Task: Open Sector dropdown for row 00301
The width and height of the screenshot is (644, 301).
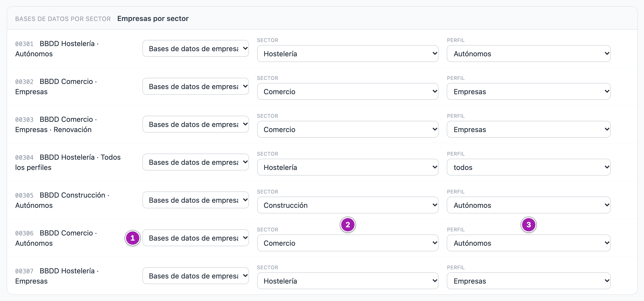Action: click(348, 53)
